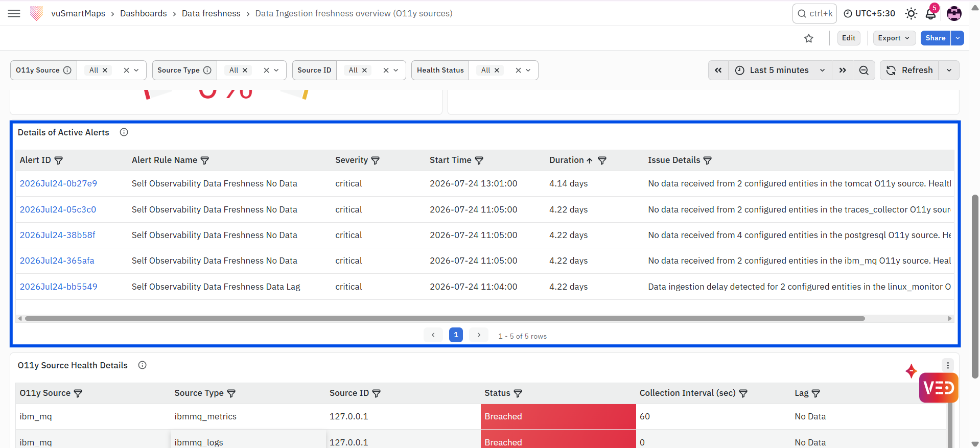
Task: Remove the All tag from O11y Source
Action: (105, 70)
